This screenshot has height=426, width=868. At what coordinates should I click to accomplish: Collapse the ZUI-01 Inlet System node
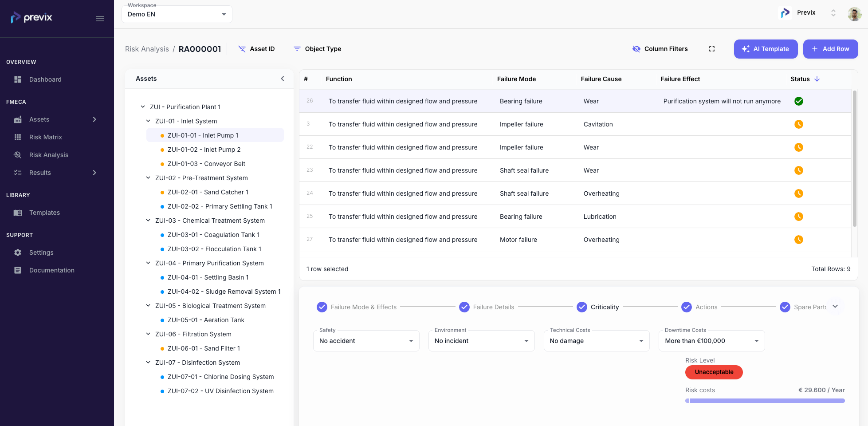[148, 121]
